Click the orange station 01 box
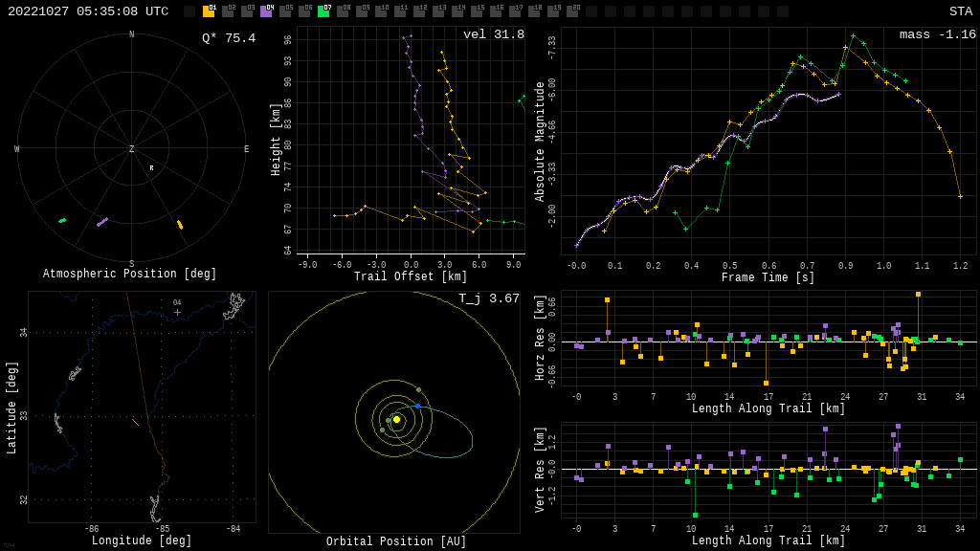Viewport: 980px width, 551px height. [209, 11]
